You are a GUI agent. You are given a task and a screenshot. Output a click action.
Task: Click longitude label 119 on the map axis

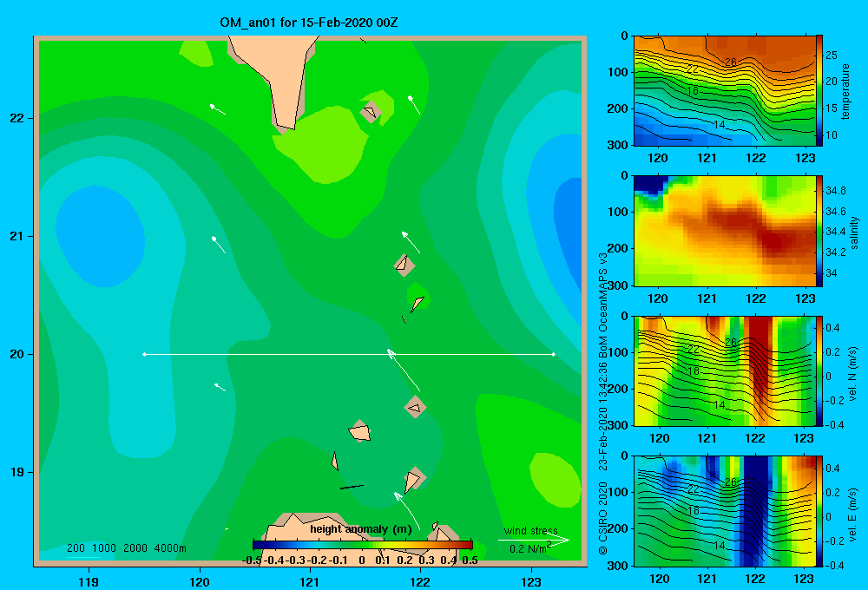click(x=89, y=581)
